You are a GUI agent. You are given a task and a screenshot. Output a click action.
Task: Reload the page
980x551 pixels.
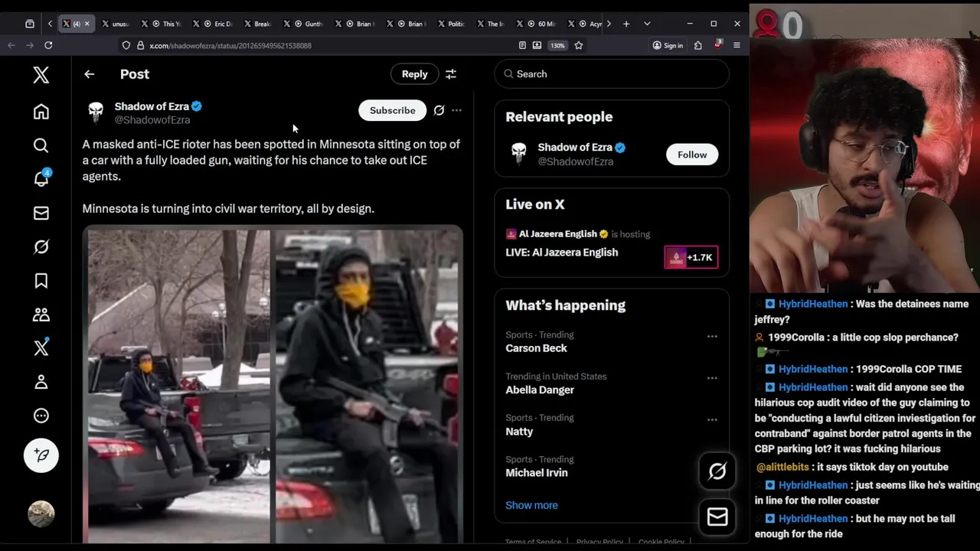48,46
